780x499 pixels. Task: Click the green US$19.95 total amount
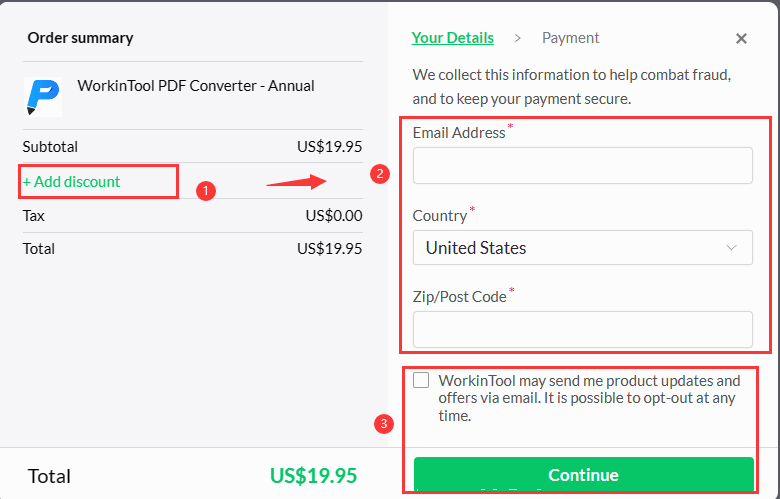click(x=313, y=475)
